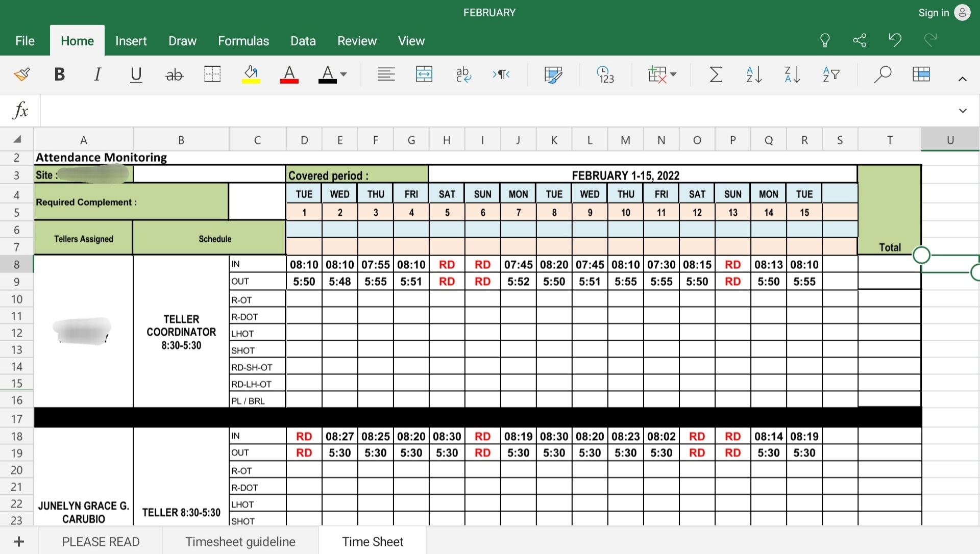Sort ascending A to Z
The width and height of the screenshot is (980, 554).
pyautogui.click(x=754, y=74)
